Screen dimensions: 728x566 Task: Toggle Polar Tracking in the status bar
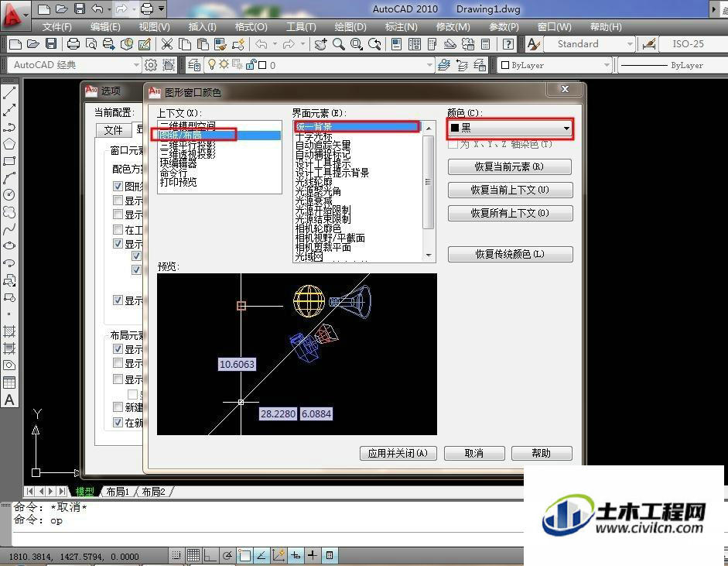click(x=227, y=555)
